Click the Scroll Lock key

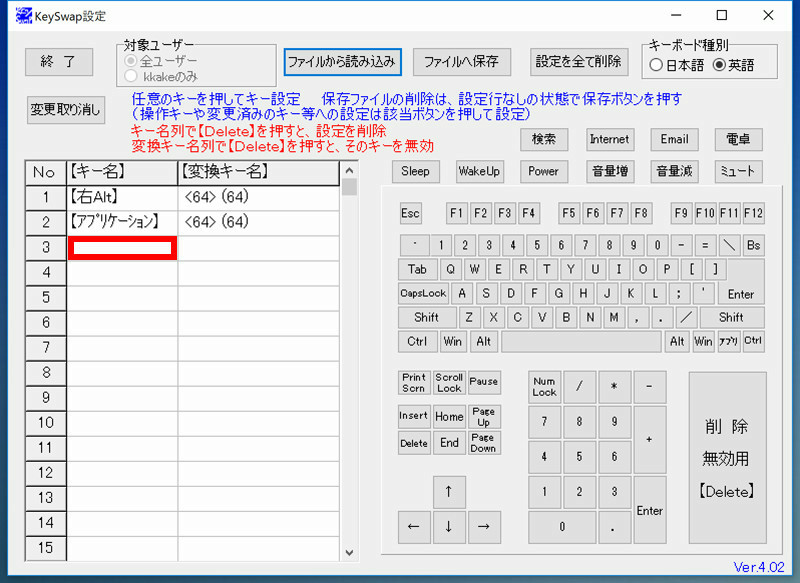449,383
